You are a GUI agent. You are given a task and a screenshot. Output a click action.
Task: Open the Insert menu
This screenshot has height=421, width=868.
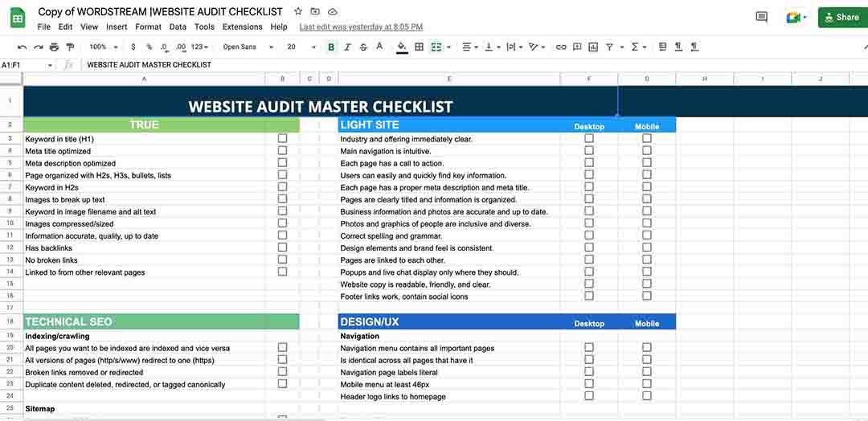pyautogui.click(x=117, y=27)
